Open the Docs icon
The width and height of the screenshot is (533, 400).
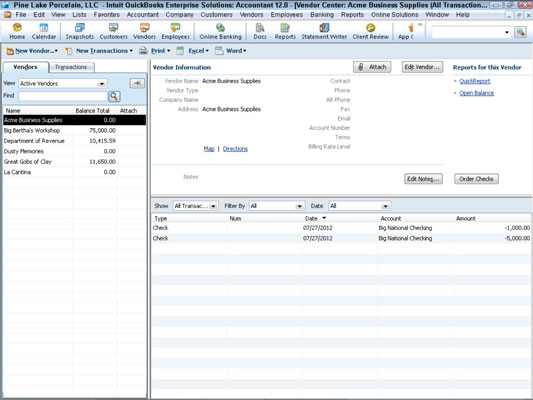point(260,31)
